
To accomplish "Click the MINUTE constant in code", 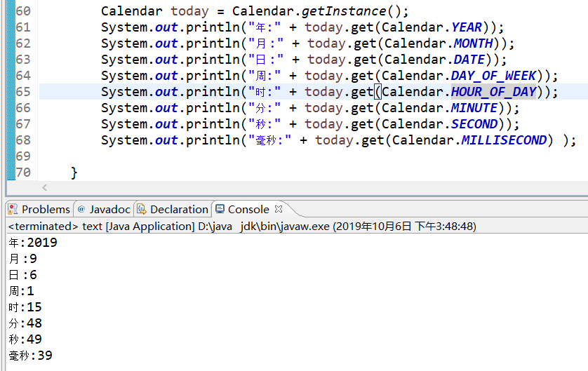I will (x=474, y=108).
